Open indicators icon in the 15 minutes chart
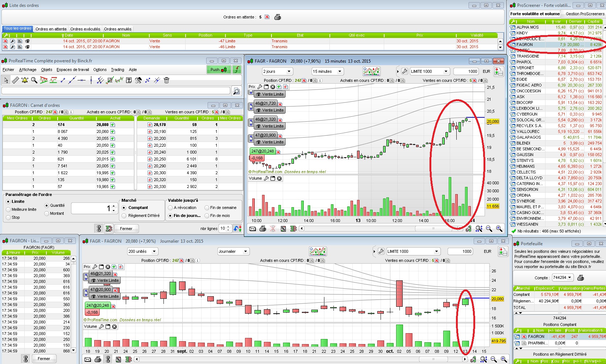This screenshot has width=606, height=364. pyautogui.click(x=372, y=71)
